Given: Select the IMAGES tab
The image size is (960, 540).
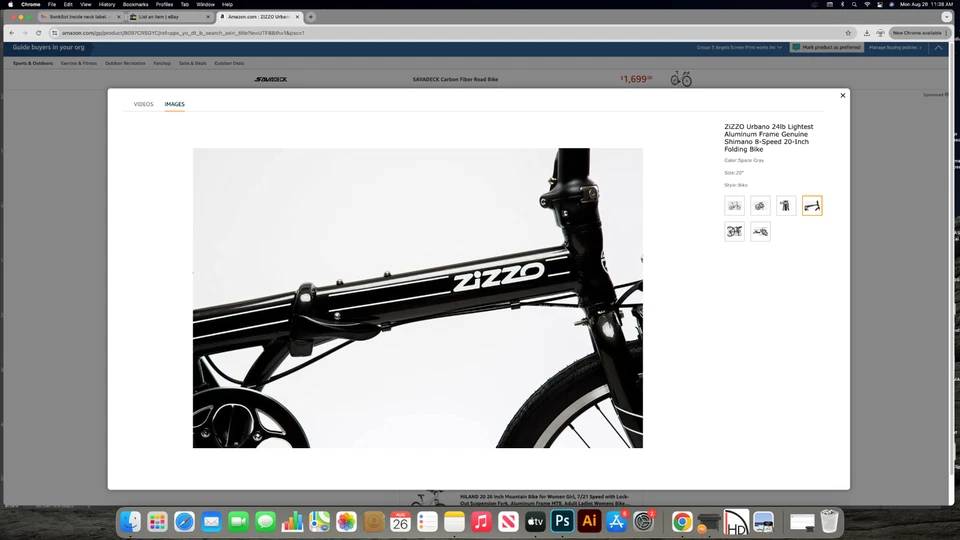Looking at the screenshot, I should click(x=174, y=104).
